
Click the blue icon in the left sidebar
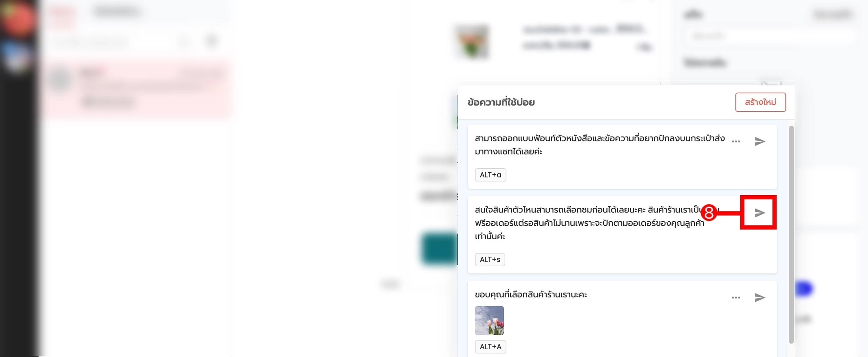(17, 57)
